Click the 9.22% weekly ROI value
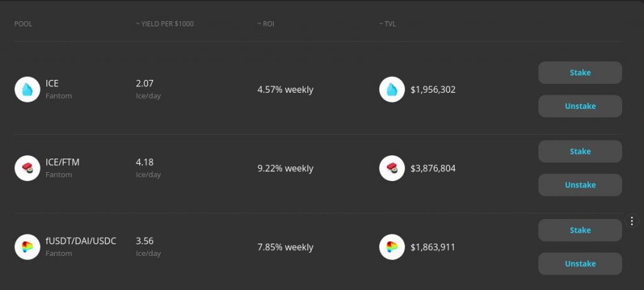Image resolution: width=644 pixels, height=290 pixels. [x=285, y=168]
